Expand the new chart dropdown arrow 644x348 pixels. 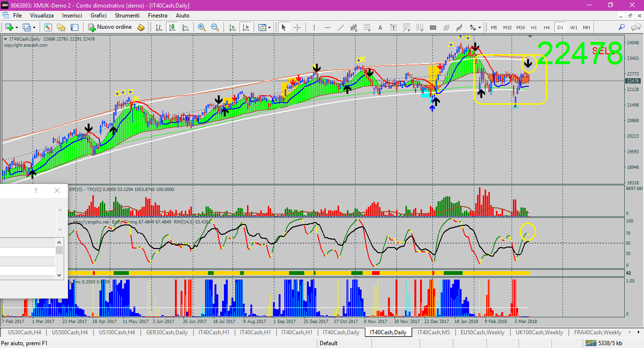[x=17, y=27]
